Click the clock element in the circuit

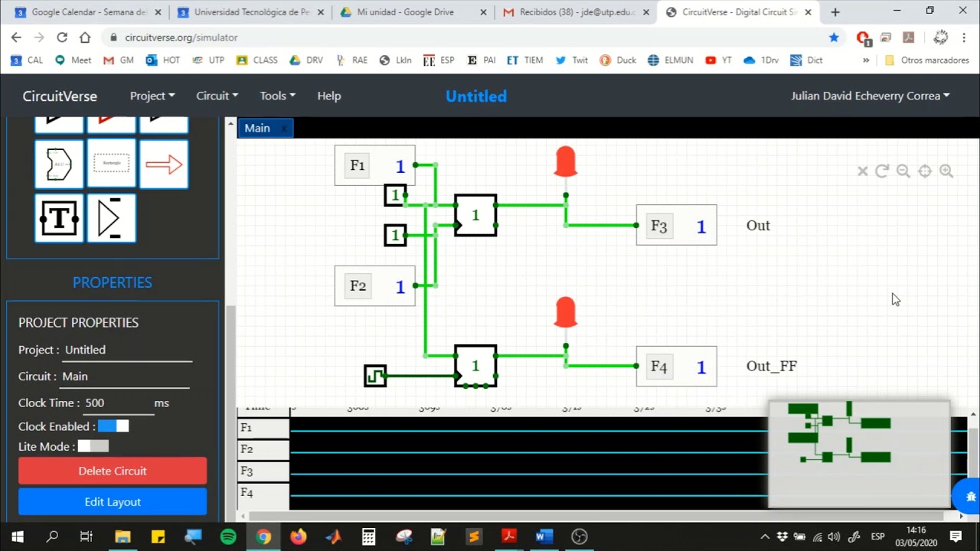click(x=375, y=376)
